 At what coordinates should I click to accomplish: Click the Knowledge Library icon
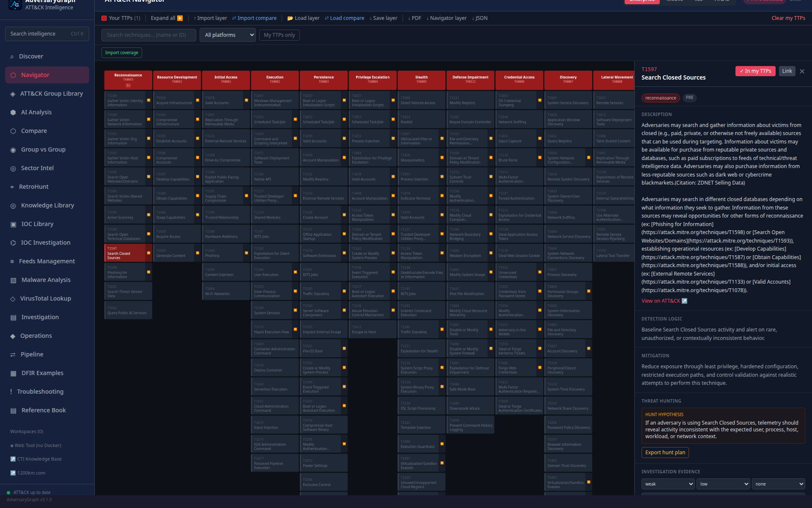coord(13,206)
